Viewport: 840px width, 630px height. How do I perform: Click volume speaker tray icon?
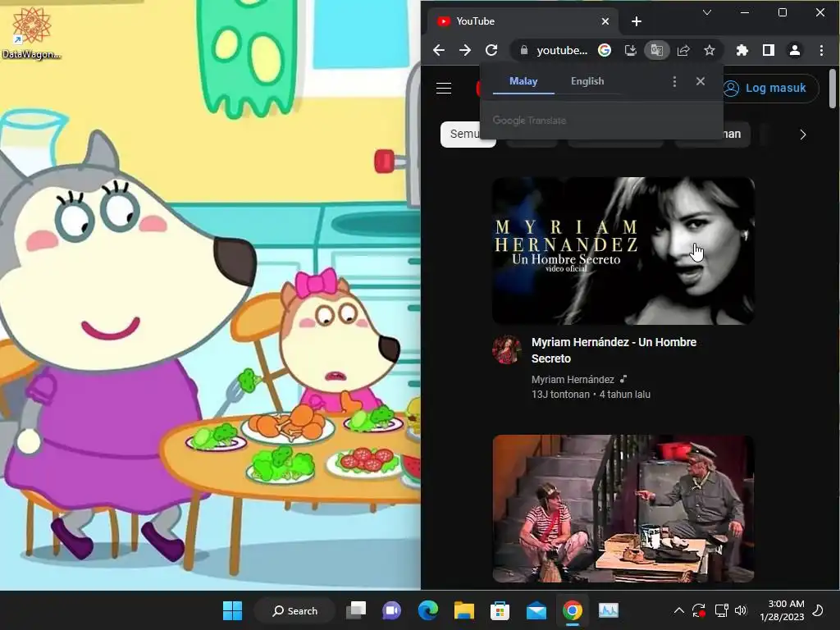click(x=741, y=610)
